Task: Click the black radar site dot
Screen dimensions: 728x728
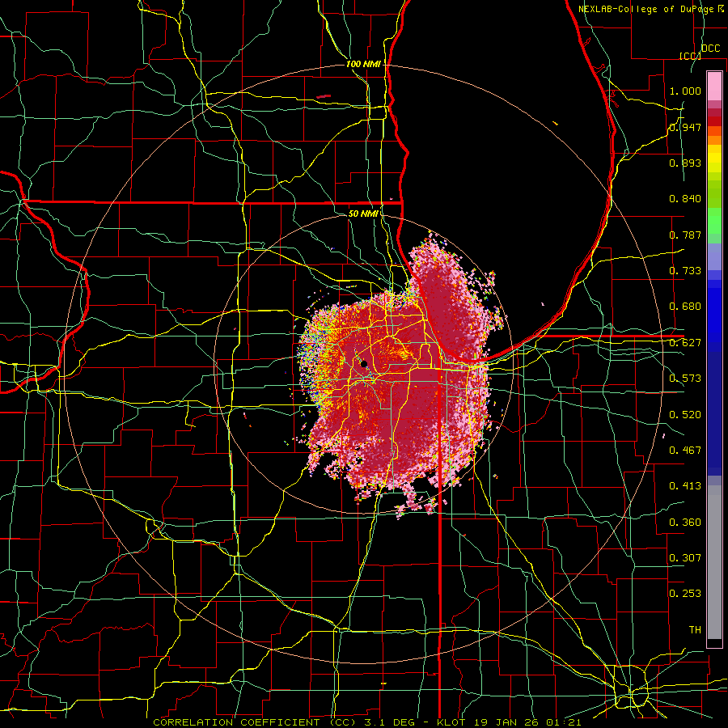Action: [x=364, y=364]
